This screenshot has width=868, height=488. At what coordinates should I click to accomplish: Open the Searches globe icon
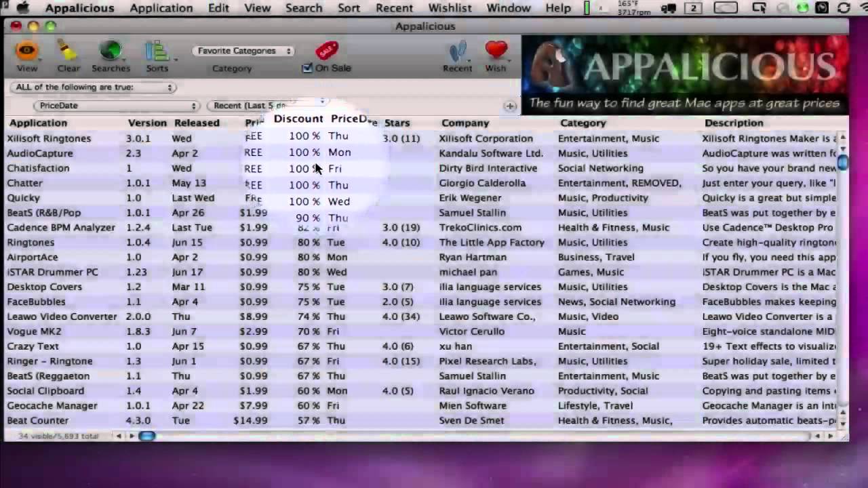point(111,51)
